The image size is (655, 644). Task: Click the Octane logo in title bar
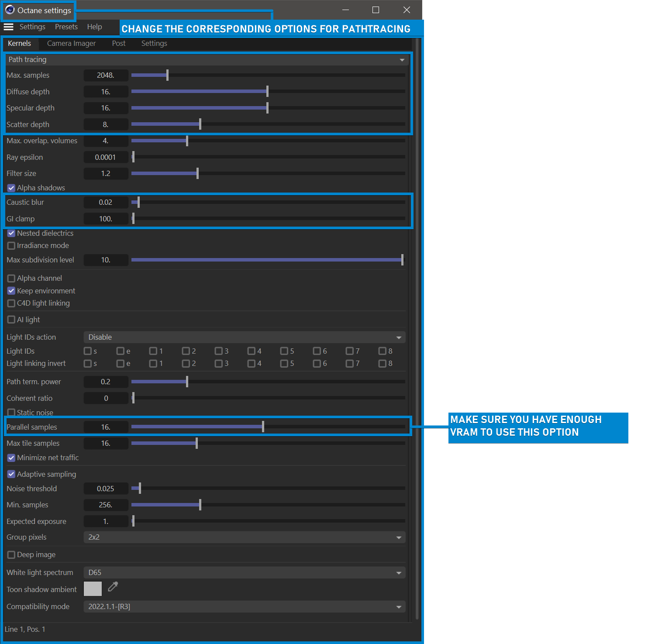pos(10,10)
